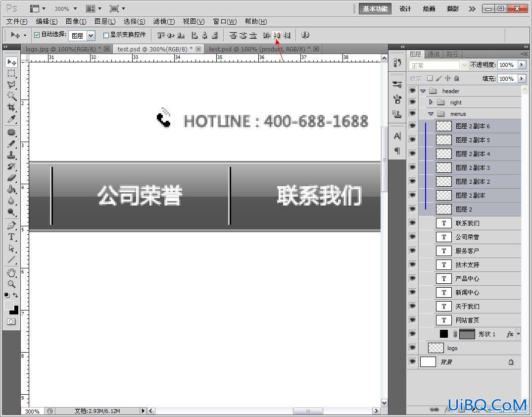Click the status bar zoom field 300%
Screen dimensions: 532x417
tap(33, 411)
